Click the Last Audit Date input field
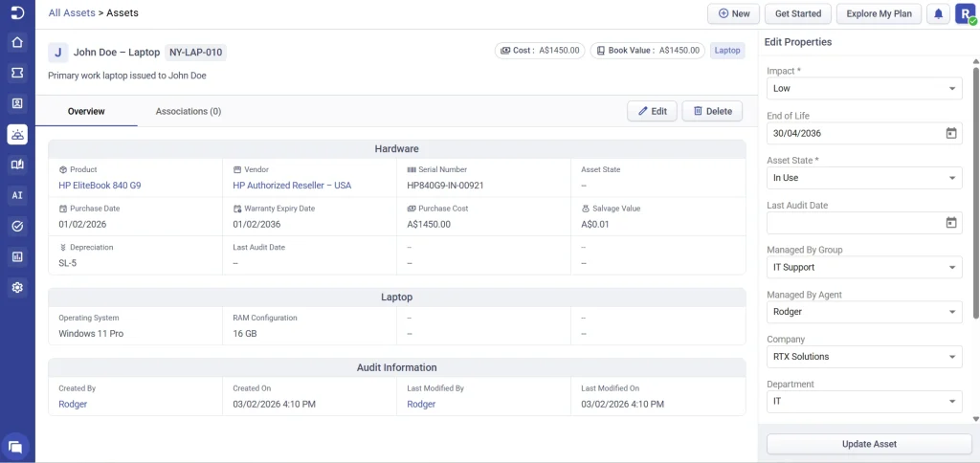The height and width of the screenshot is (463, 980). [854, 223]
